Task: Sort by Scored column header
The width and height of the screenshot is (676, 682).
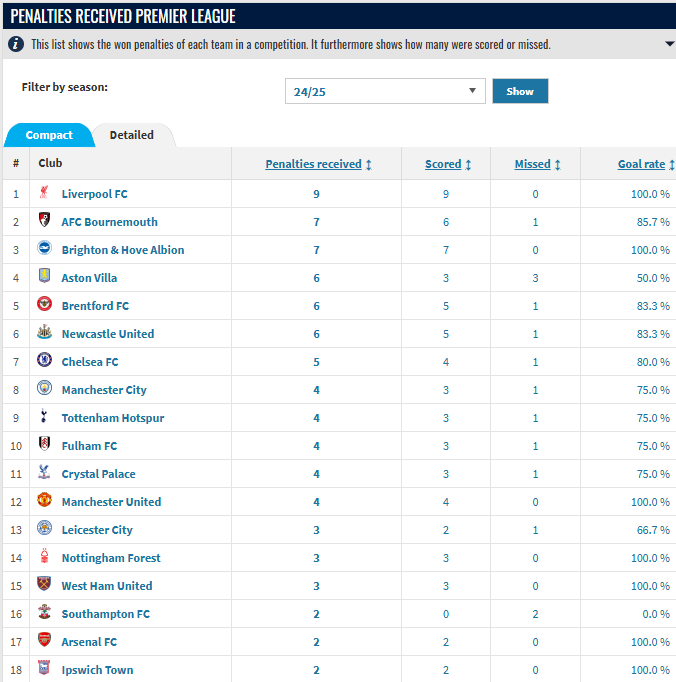Action: point(443,164)
